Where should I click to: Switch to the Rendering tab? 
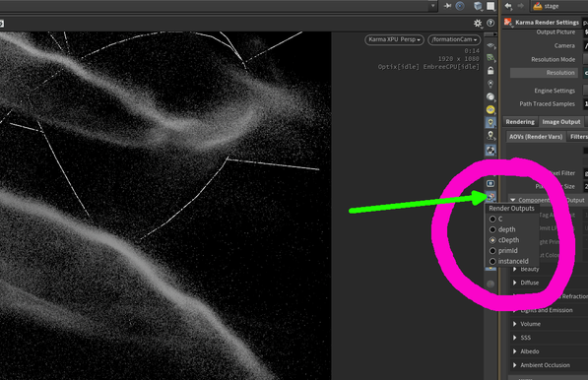pos(520,122)
